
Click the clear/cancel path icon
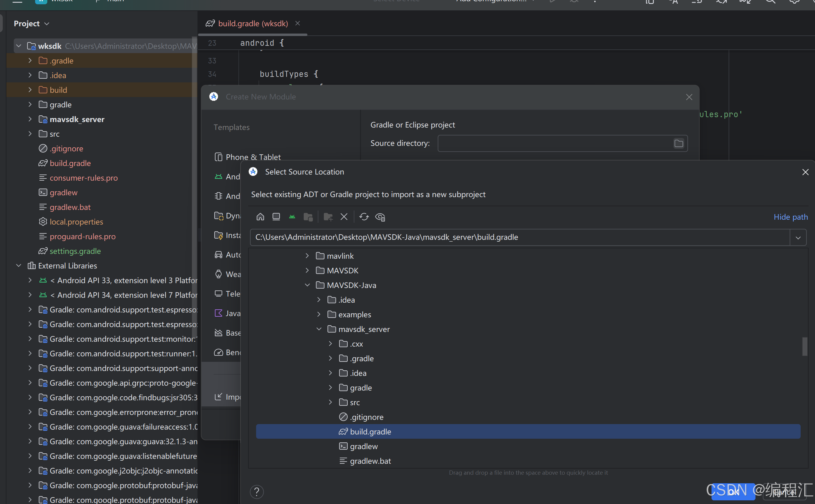(x=343, y=217)
